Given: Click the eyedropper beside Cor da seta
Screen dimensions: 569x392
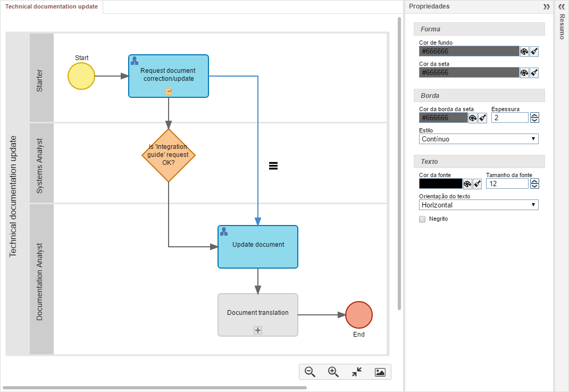Looking at the screenshot, I should tap(534, 73).
